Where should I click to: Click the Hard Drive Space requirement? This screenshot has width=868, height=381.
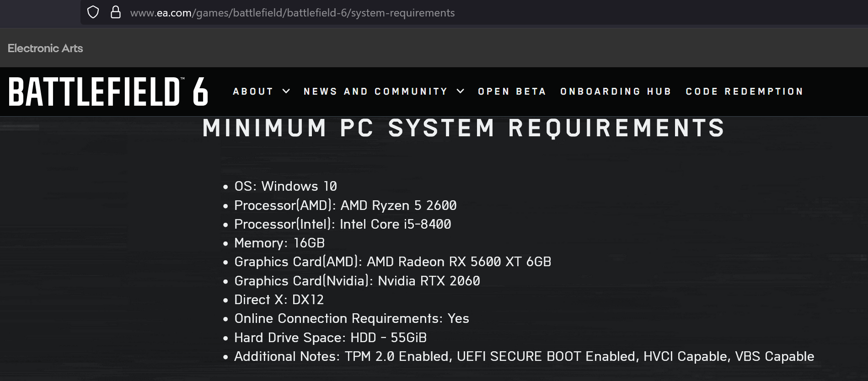tap(330, 338)
